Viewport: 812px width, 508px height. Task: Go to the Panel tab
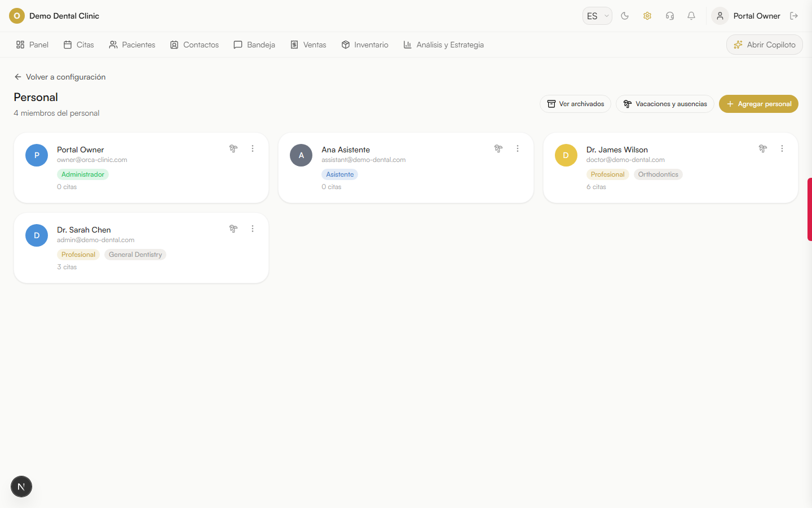click(32, 45)
